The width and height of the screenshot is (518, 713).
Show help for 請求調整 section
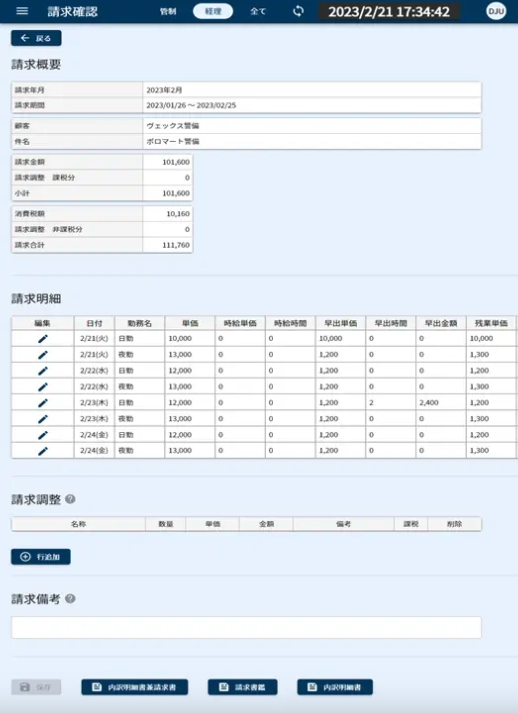pyautogui.click(x=70, y=499)
